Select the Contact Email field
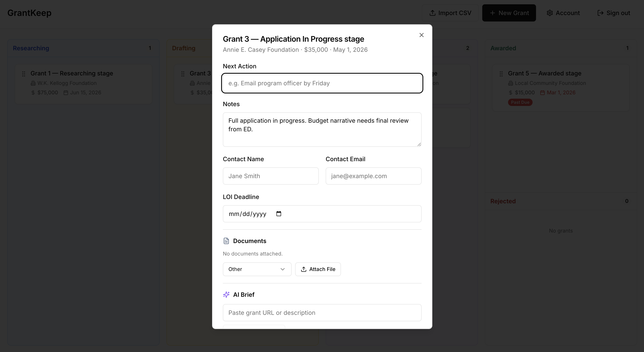The width and height of the screenshot is (644, 352). [373, 176]
